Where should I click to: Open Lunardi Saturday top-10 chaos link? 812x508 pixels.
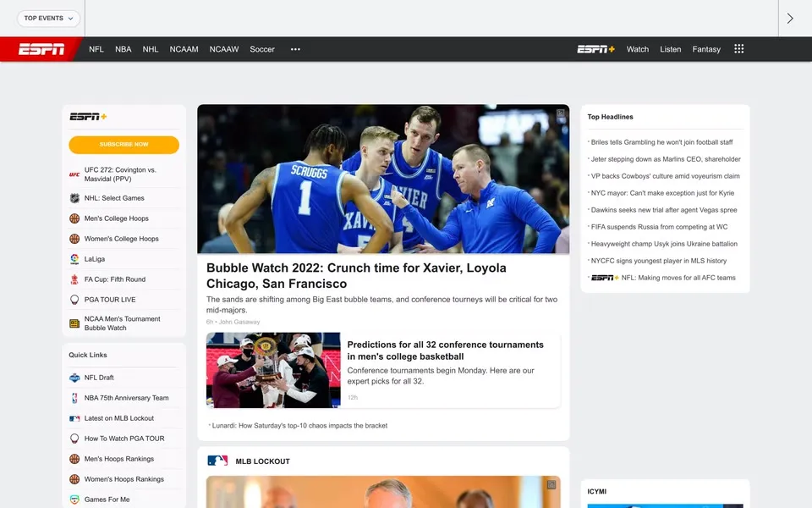pyautogui.click(x=299, y=426)
